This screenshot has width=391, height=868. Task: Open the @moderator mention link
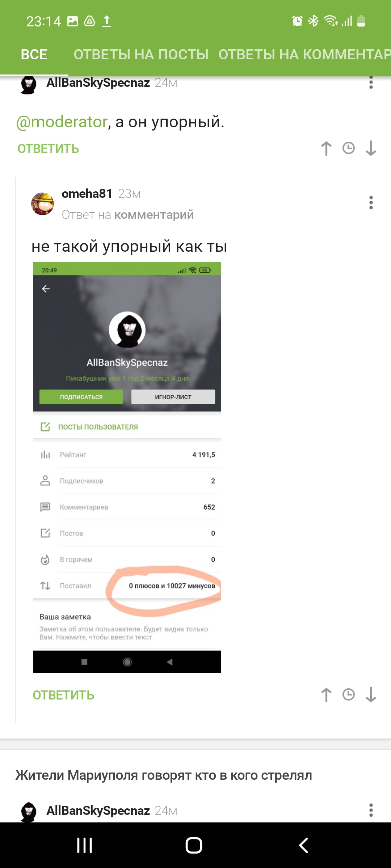[62, 122]
